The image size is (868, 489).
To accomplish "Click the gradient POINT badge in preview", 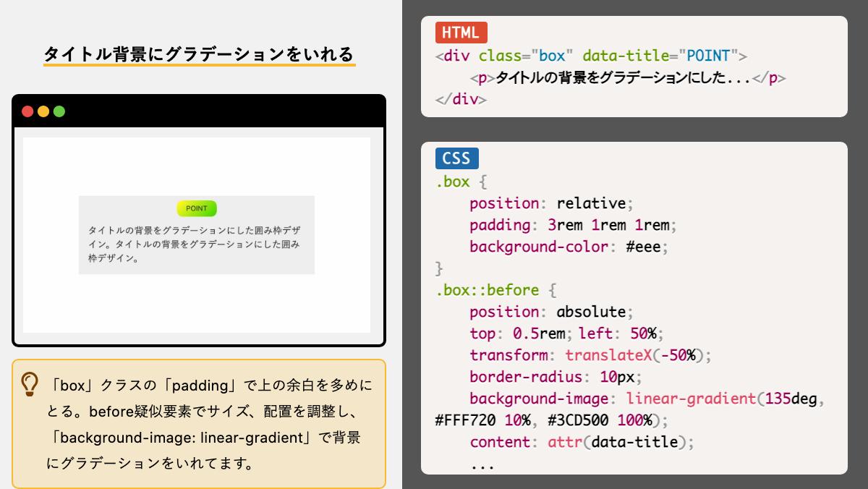I will (197, 208).
